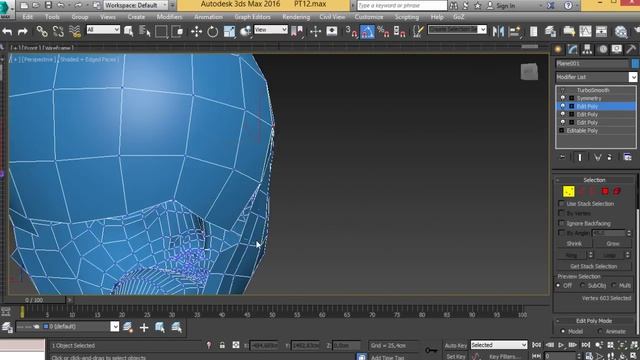Collapse the Selection rollout header
Image resolution: width=640 pixels, height=360 pixels.
[594, 180]
